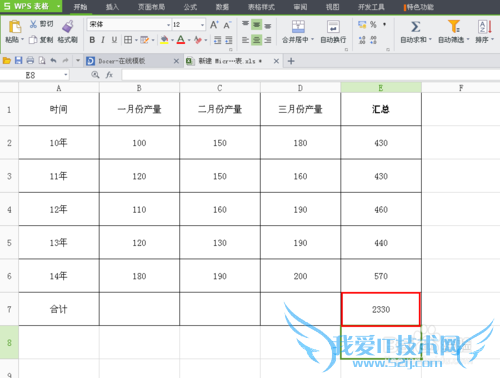Screen dimensions: 500x378
Task: Click the Name Box showing E8
Action: pos(35,75)
